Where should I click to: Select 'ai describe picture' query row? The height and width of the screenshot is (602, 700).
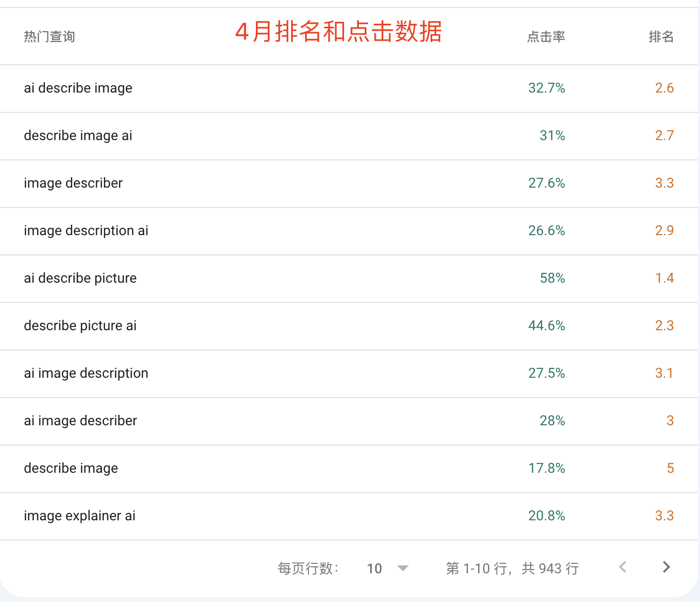349,279
